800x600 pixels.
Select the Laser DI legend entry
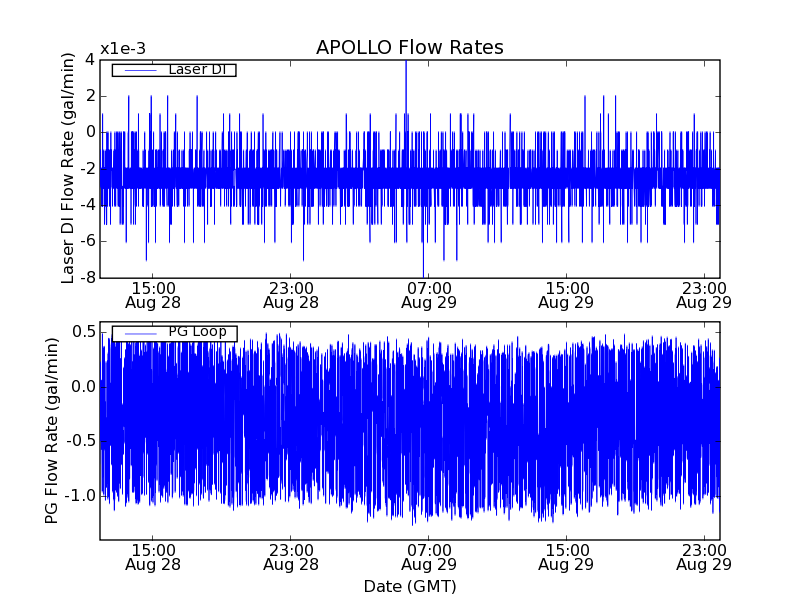coord(195,70)
